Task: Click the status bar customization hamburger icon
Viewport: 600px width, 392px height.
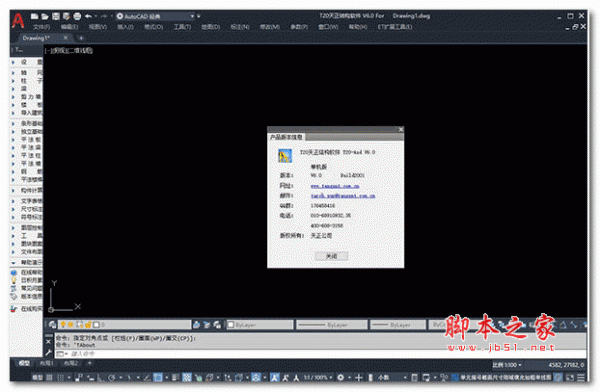Action: (x=581, y=377)
